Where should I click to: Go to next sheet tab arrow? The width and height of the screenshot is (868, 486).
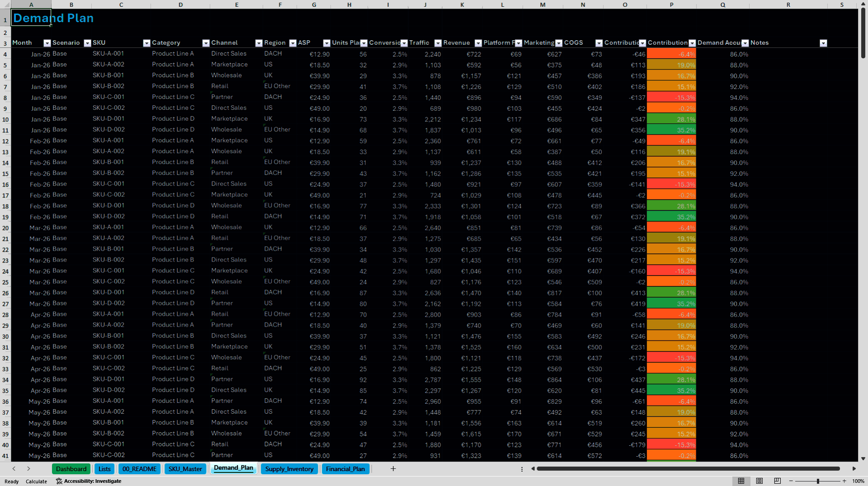tap(28, 469)
